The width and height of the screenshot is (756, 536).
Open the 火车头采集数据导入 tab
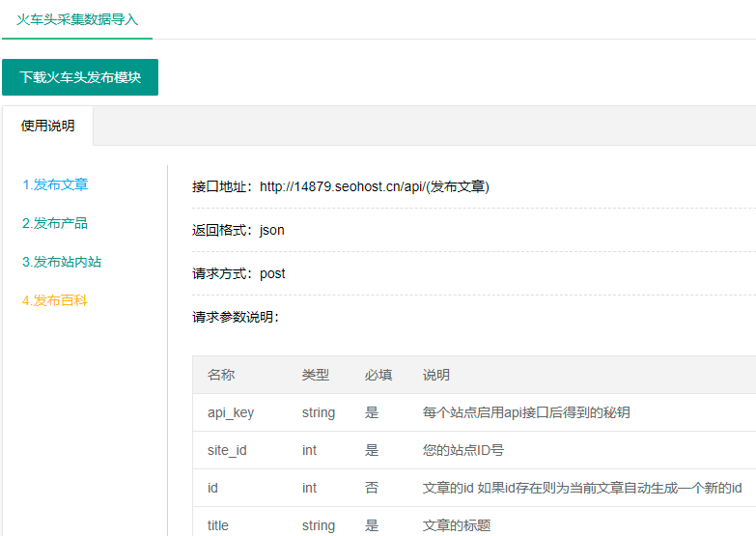click(x=77, y=19)
